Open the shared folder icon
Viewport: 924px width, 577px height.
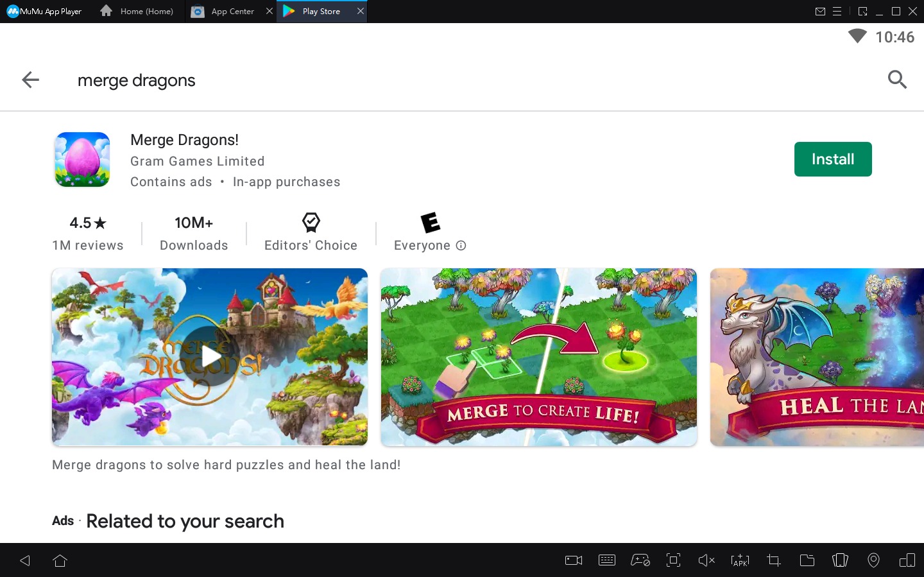click(807, 560)
